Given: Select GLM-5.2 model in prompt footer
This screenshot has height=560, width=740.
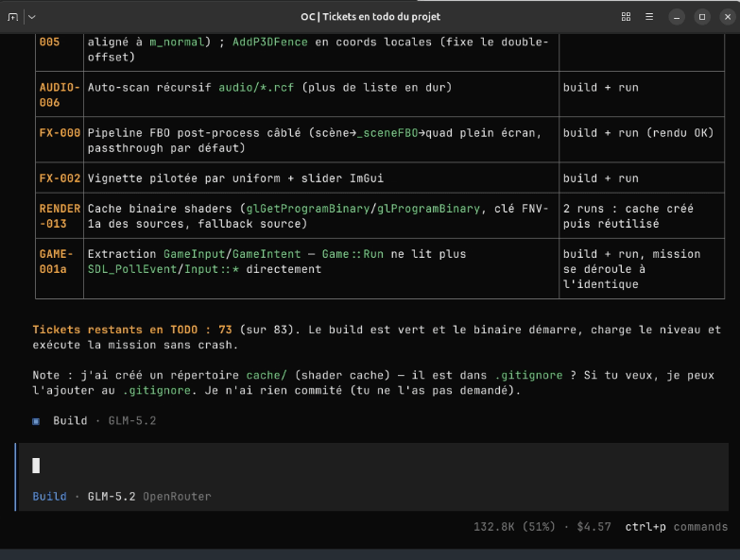Looking at the screenshot, I should [112, 497].
